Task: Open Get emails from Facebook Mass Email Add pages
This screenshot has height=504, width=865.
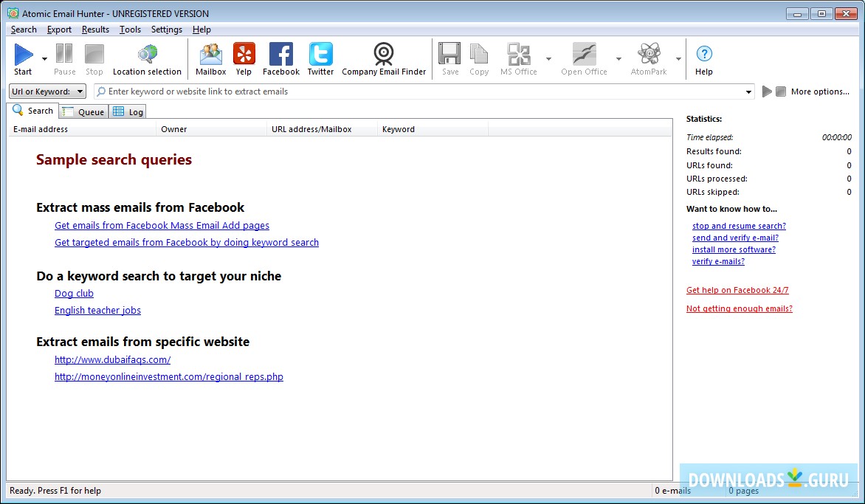Action: (x=162, y=226)
